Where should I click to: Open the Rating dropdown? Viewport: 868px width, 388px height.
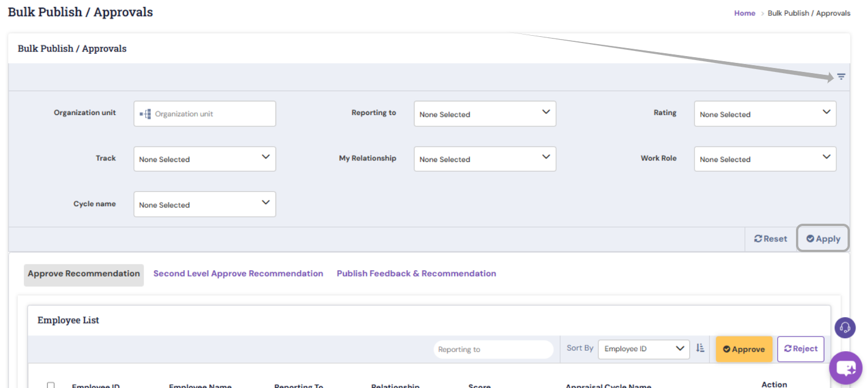pyautogui.click(x=765, y=114)
